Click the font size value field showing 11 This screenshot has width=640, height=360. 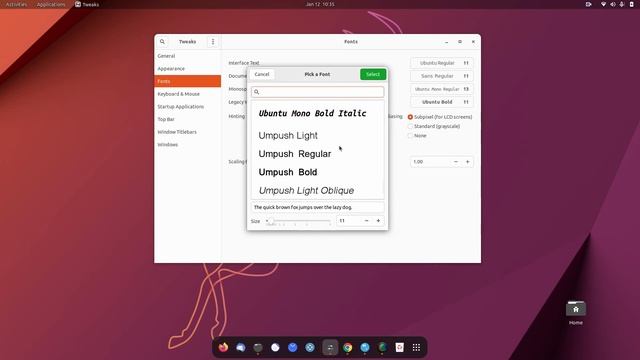click(348, 221)
